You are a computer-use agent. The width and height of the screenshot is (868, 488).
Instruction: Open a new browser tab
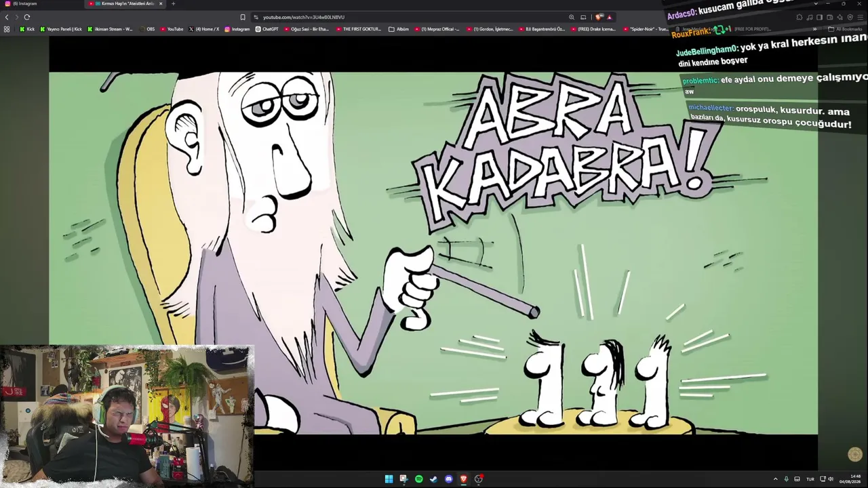173,4
